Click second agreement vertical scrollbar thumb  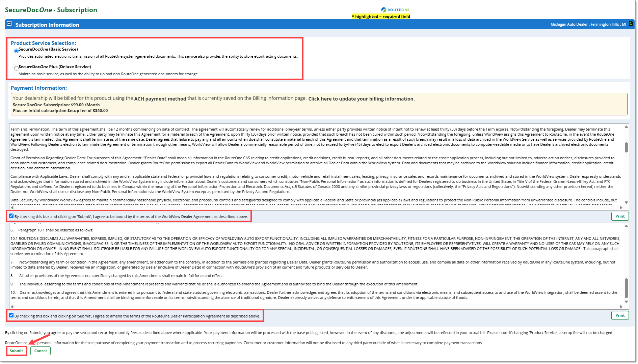(x=626, y=288)
